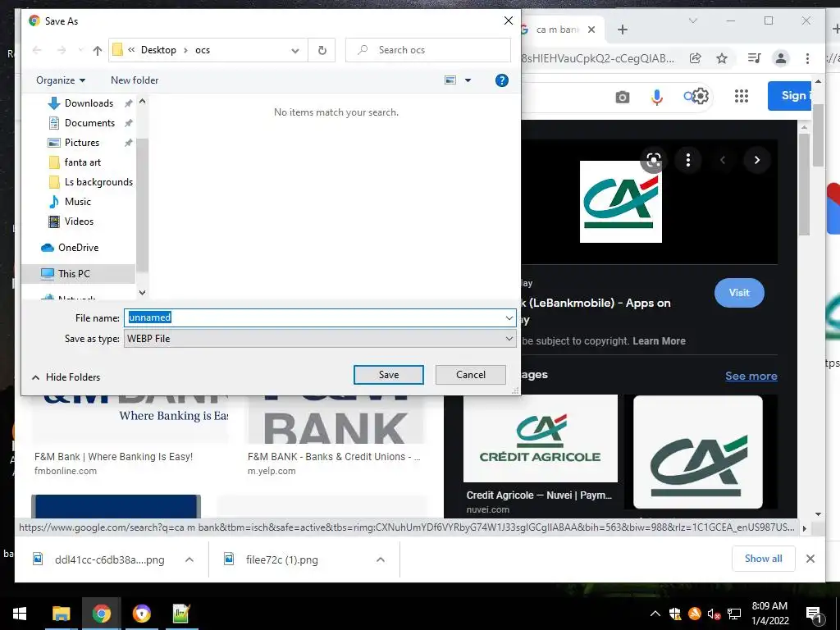Select Videos in the navigation pane
This screenshot has width=840, height=630.
pos(78,221)
